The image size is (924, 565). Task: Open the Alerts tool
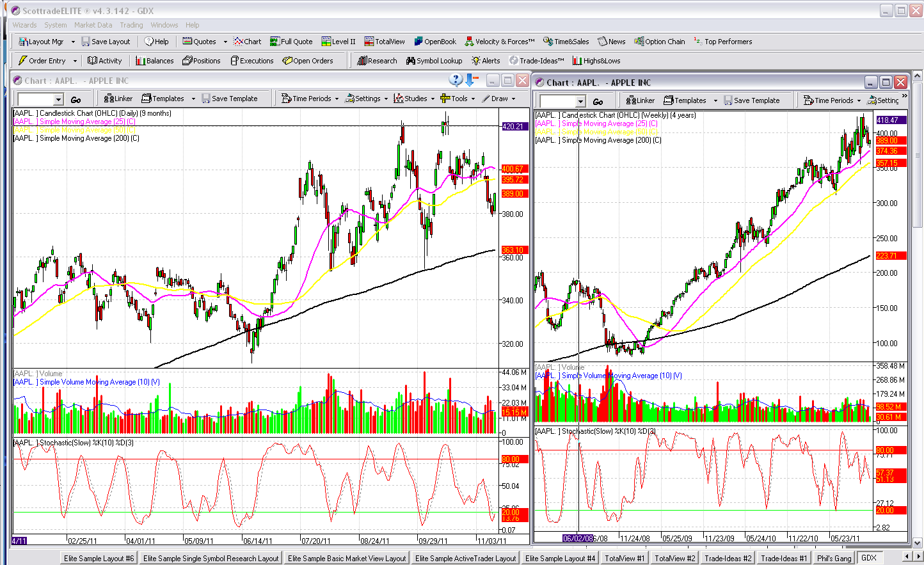486,61
